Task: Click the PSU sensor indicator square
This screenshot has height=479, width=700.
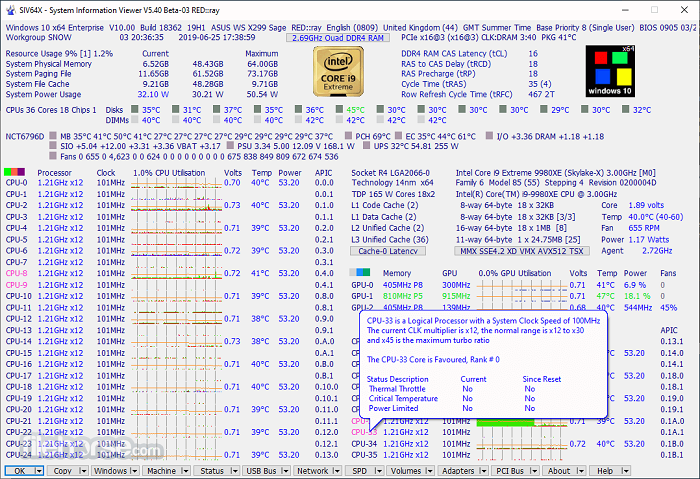Action: point(230,146)
